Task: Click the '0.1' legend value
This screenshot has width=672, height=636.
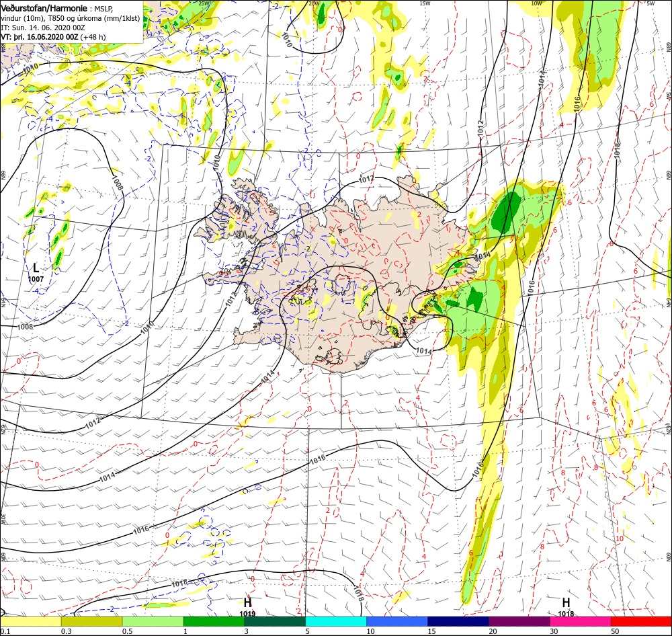Action: click(5, 632)
